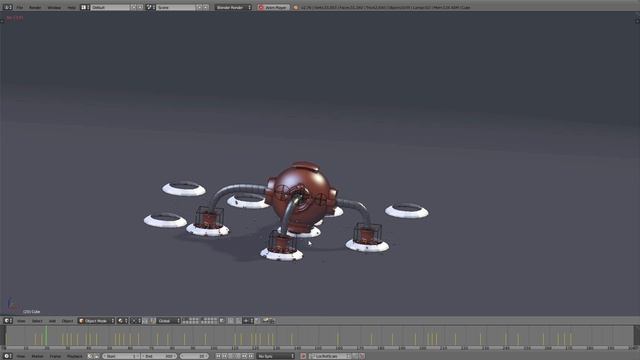The image size is (640, 360).
Task: Toggle the lock camera and layers to scene icon
Action: (x=222, y=321)
